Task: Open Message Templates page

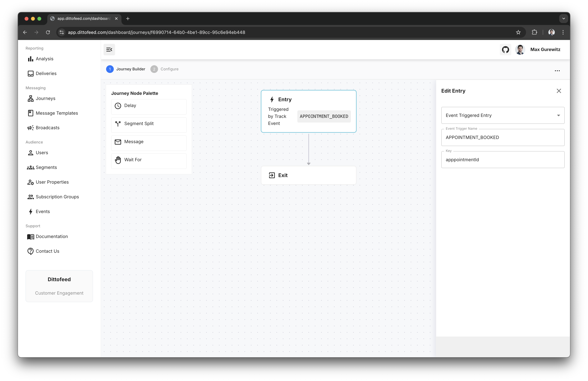Action: click(x=57, y=113)
